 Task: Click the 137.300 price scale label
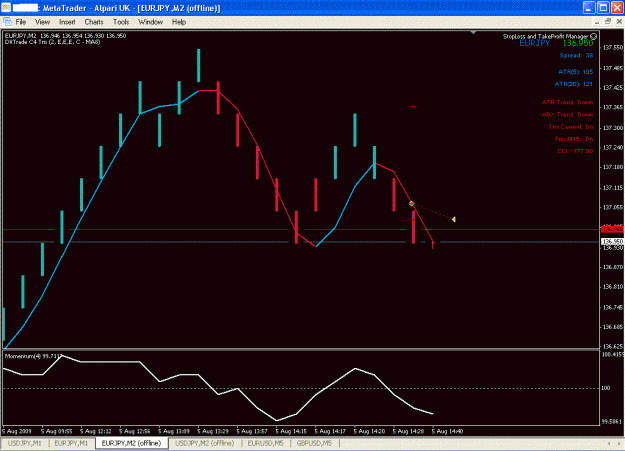[x=613, y=128]
